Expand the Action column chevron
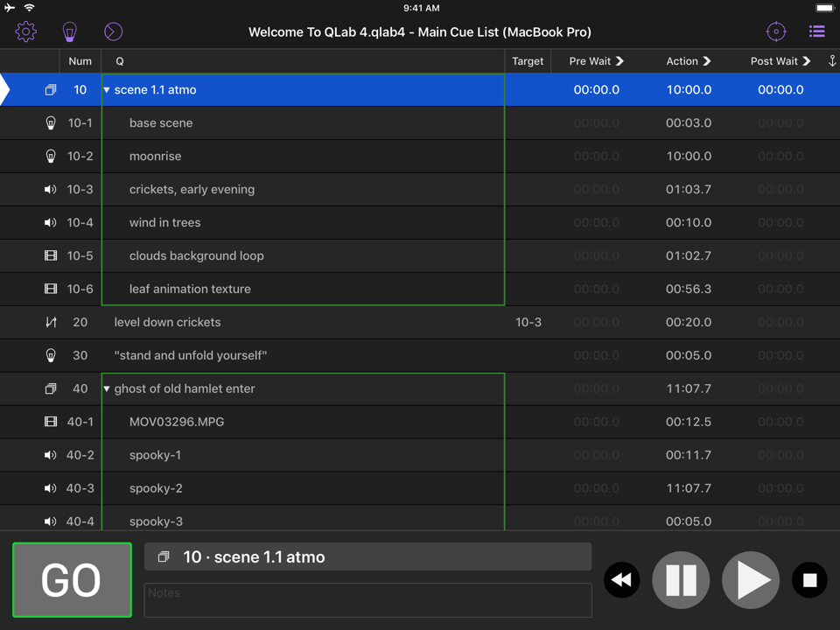840x630 pixels. point(707,61)
